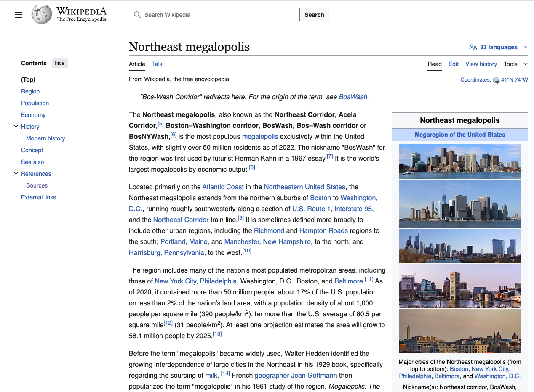The image size is (534, 392).
Task: Open the Boston skyline image
Action: click(459, 161)
